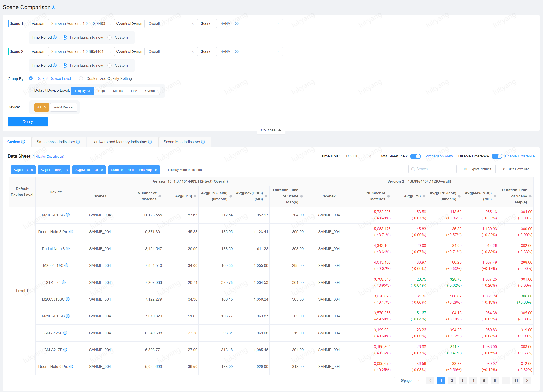Click info icon next to Redmi Note 8 Pro
The height and width of the screenshot is (392, 543).
coord(71,232)
